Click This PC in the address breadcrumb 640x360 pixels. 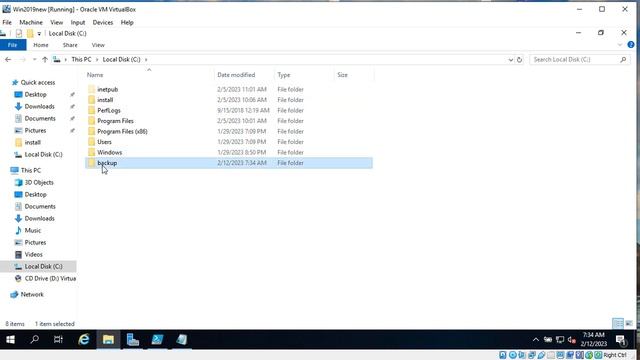(81, 60)
